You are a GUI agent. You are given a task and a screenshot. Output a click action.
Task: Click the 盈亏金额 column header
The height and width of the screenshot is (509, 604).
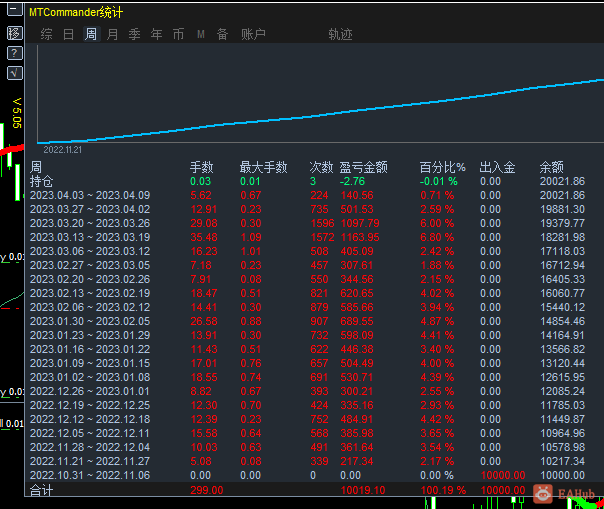[363, 167]
